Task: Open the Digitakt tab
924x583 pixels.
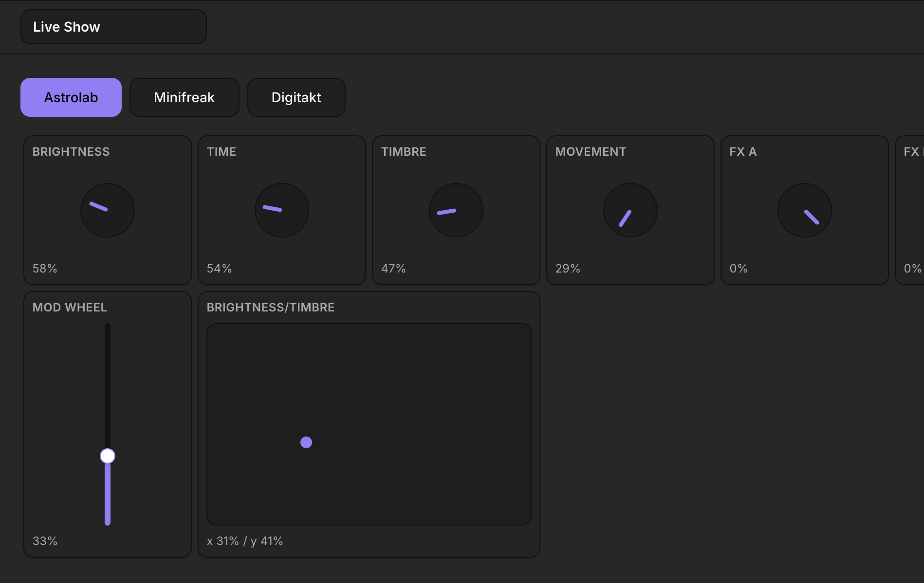Action: tap(296, 97)
